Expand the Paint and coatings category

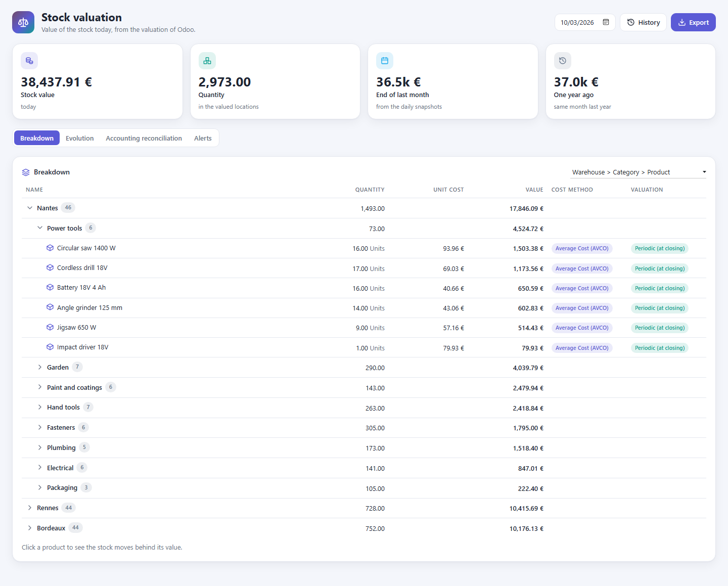(x=40, y=387)
